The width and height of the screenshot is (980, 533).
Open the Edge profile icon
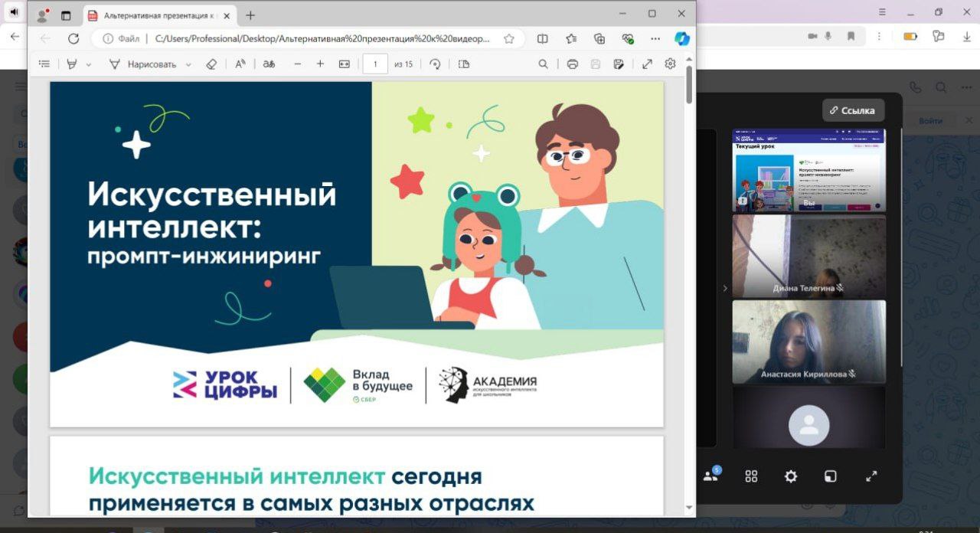pos(42,15)
